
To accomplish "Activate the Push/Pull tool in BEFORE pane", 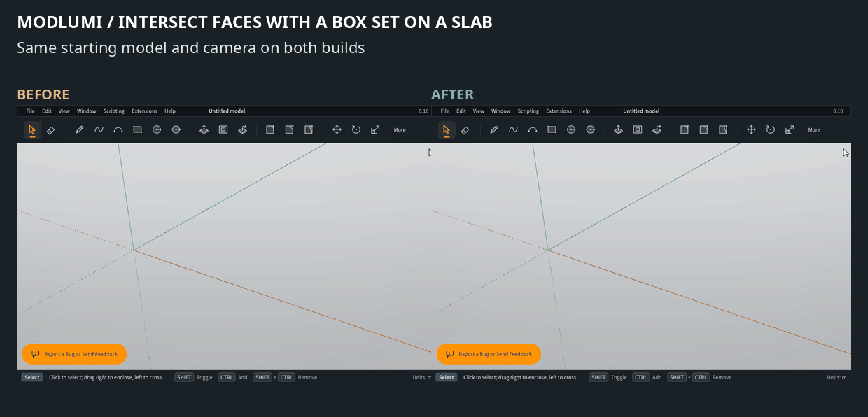I will pyautogui.click(x=204, y=129).
